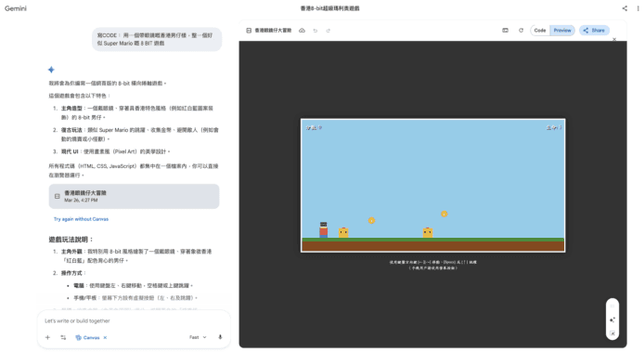Image resolution: width=644 pixels, height=352 pixels.
Task: Open the console icon next to refresh
Action: coord(505,31)
